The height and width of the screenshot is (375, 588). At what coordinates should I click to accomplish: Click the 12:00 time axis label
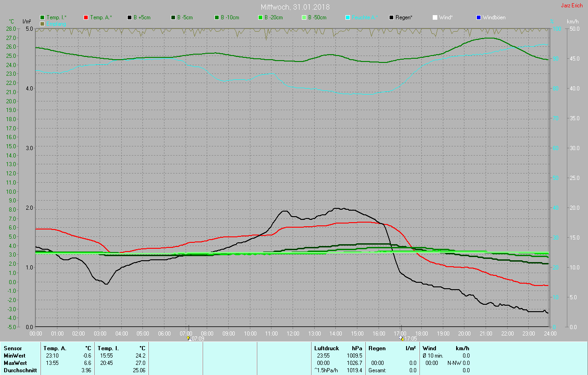pos(293,333)
